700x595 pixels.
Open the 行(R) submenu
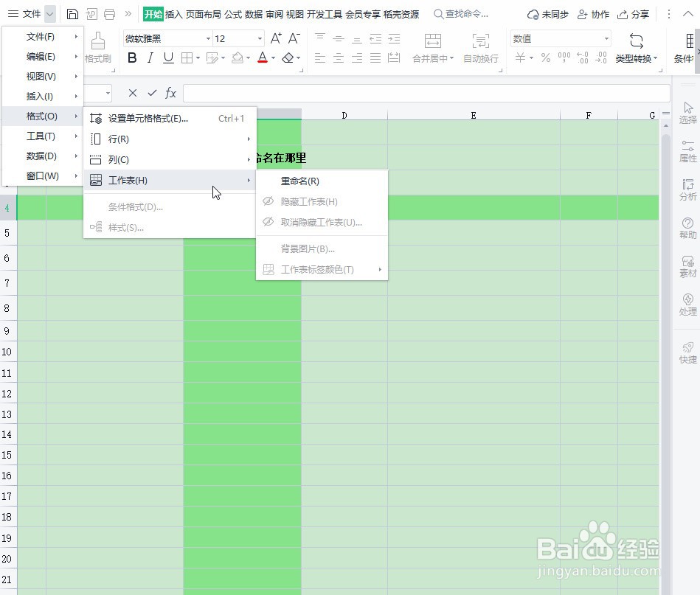[170, 139]
